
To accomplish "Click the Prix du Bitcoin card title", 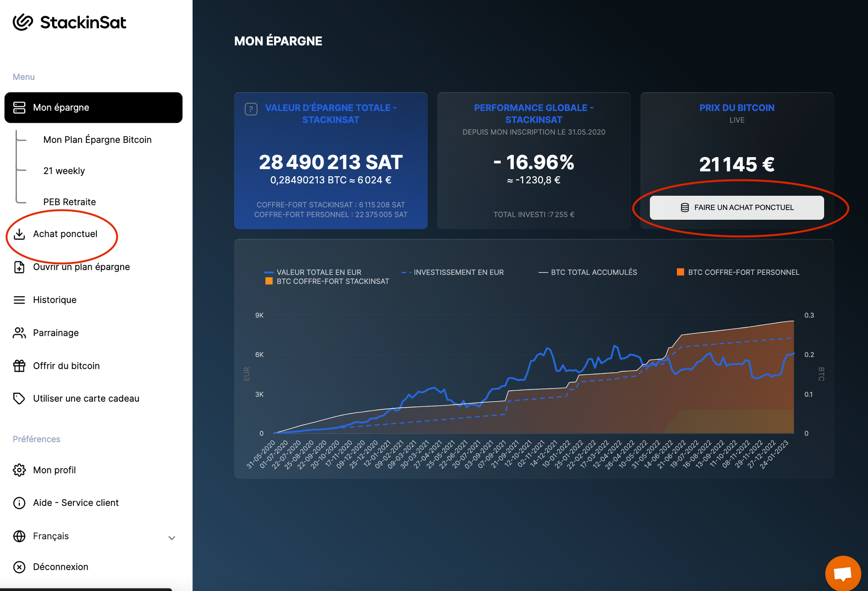I will point(737,108).
